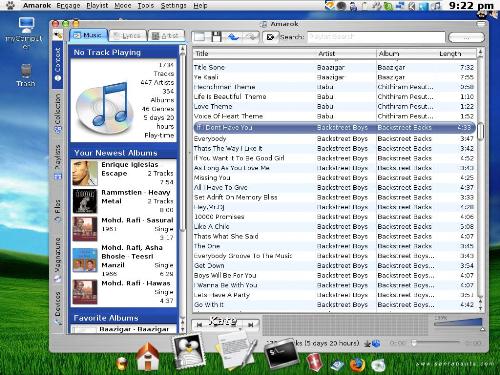500x375 pixels.
Task: Click the context panel vertical scrollbar
Action: pos(182,143)
